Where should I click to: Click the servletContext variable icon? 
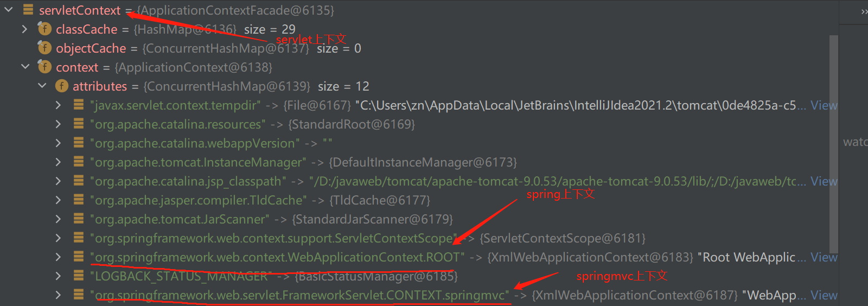(x=28, y=10)
